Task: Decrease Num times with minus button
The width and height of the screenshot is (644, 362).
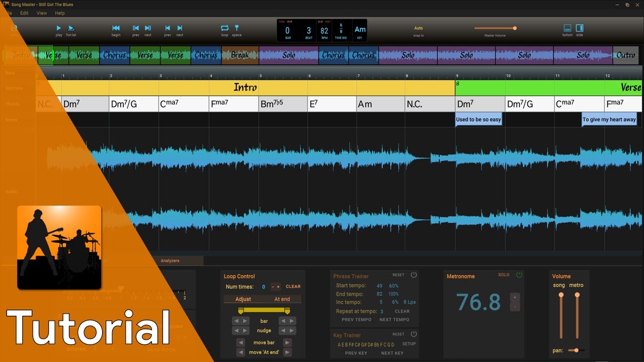Action: [273, 287]
